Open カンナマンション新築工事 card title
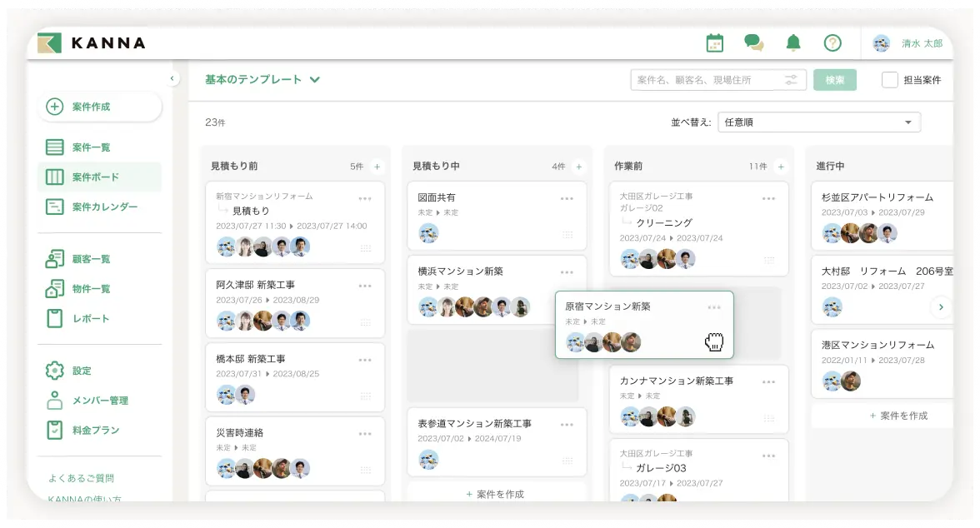980x528 pixels. coord(677,381)
